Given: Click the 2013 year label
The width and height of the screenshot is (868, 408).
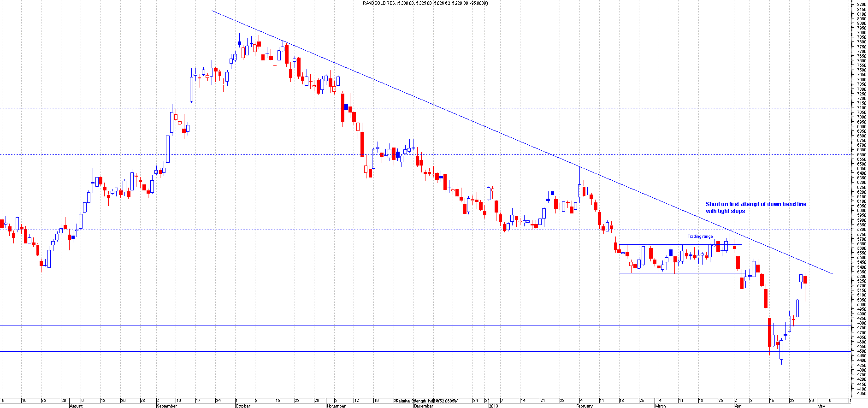Looking at the screenshot, I should (x=493, y=406).
